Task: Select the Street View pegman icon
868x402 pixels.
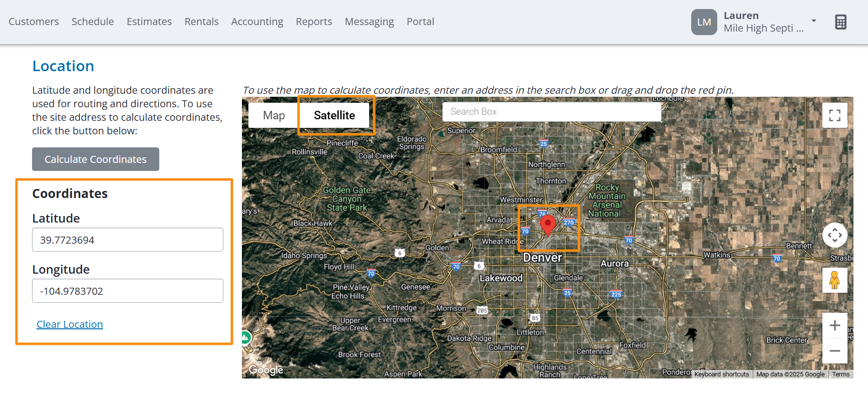Action: (x=834, y=280)
